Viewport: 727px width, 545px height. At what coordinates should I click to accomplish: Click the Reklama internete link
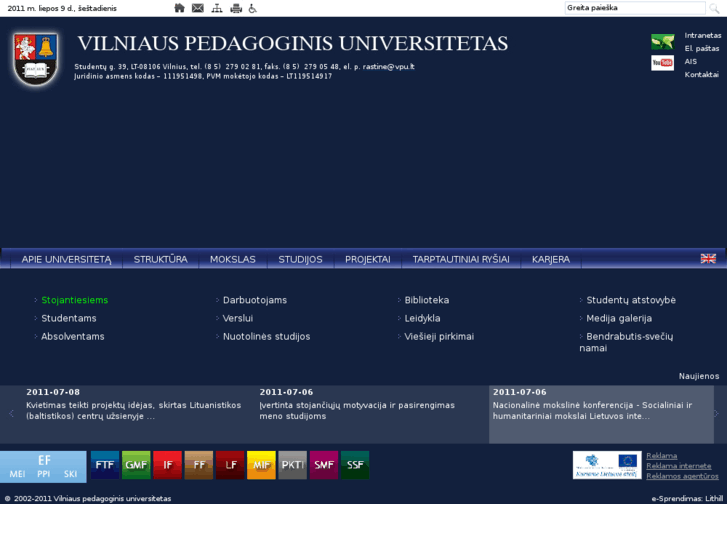pyautogui.click(x=679, y=466)
